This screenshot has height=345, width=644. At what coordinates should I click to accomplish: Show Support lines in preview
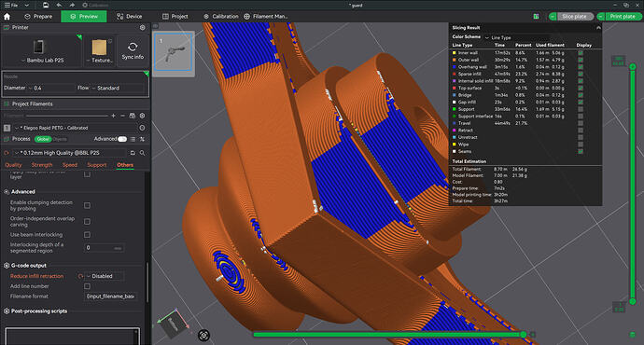pos(581,109)
